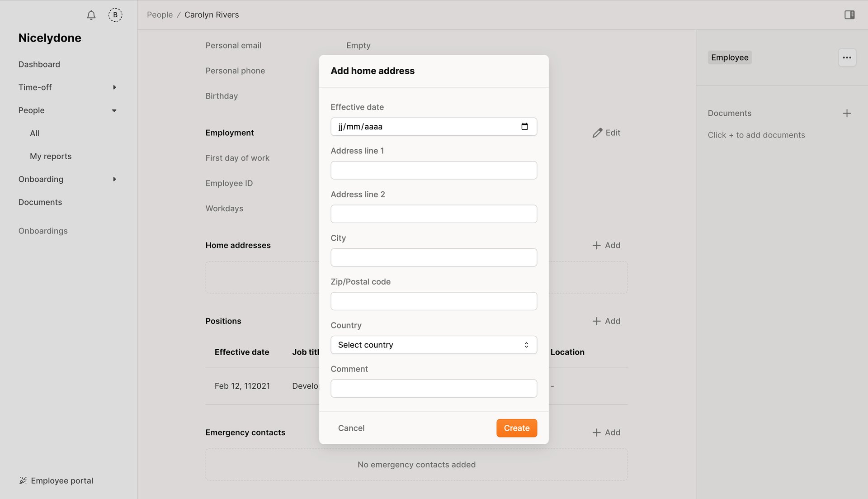Toggle the right side panel
The width and height of the screenshot is (868, 499).
click(x=849, y=14)
